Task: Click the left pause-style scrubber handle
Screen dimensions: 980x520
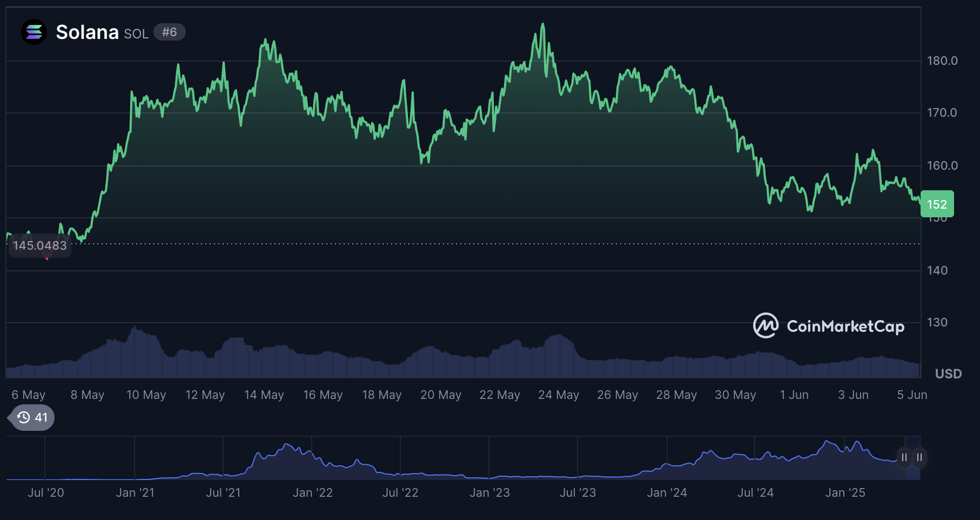Action: pos(904,457)
